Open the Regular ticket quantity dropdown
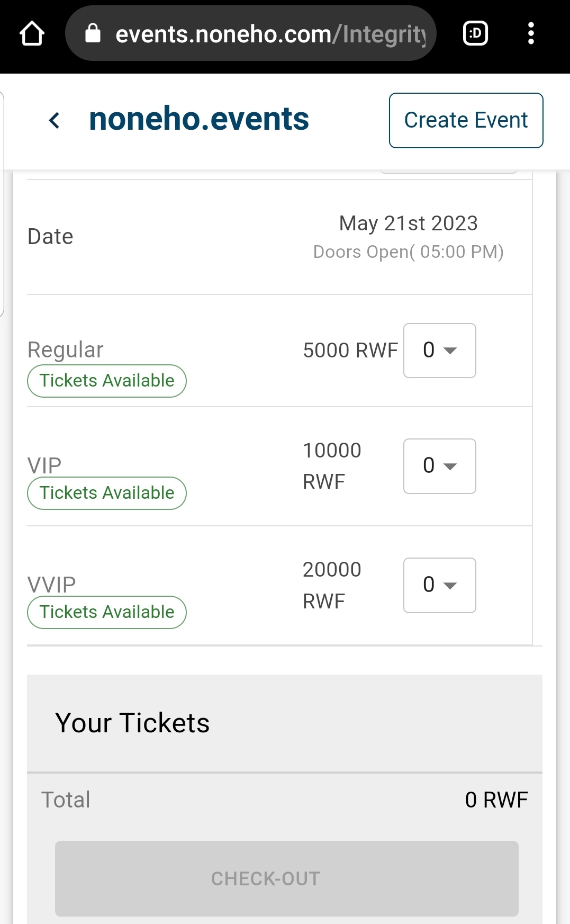This screenshot has width=570, height=924. 439,351
